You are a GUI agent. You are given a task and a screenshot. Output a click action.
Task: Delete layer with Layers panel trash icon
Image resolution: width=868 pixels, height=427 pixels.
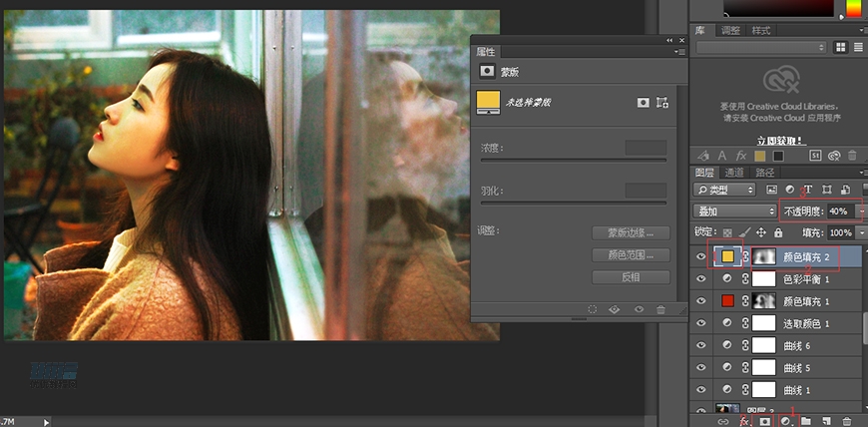(x=846, y=421)
